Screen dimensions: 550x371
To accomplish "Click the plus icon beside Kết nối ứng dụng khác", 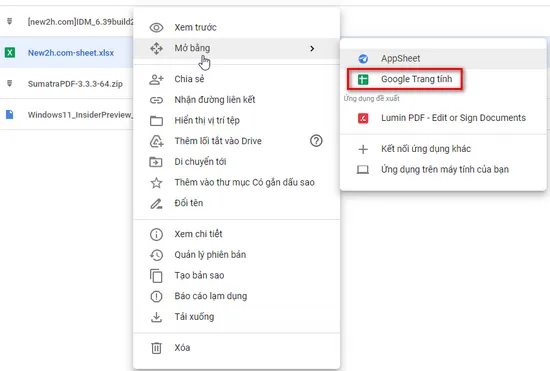I will 363,149.
